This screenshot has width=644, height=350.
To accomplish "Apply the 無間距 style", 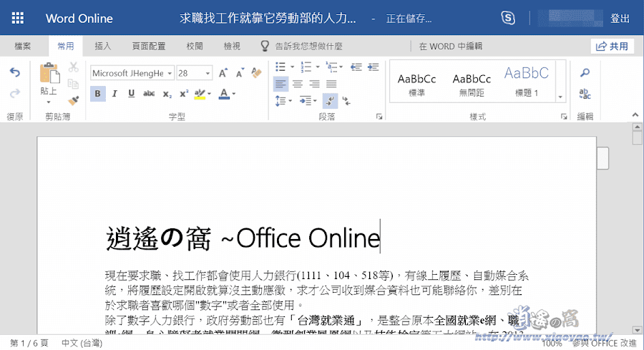I will 472,84.
